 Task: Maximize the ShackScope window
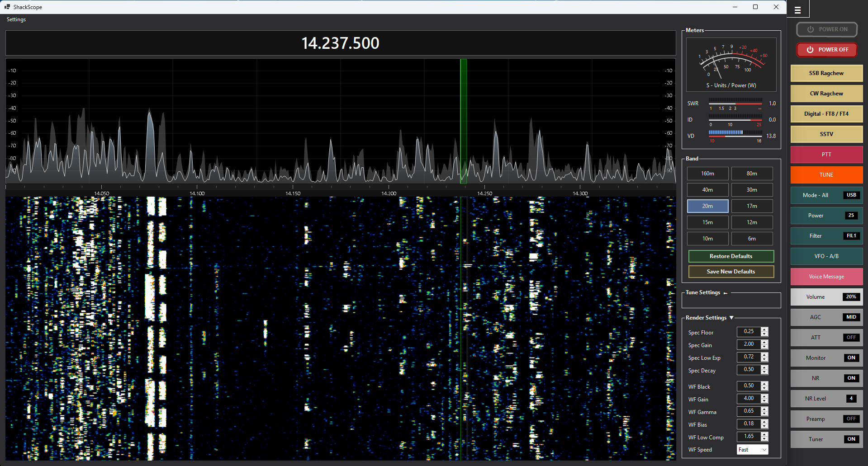pyautogui.click(x=755, y=7)
